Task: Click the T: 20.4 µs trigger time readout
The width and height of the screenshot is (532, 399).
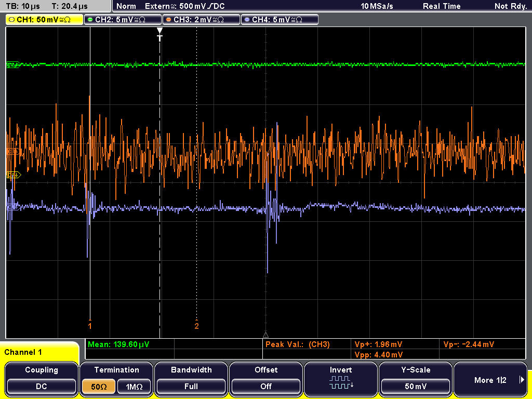Action: coord(70,6)
